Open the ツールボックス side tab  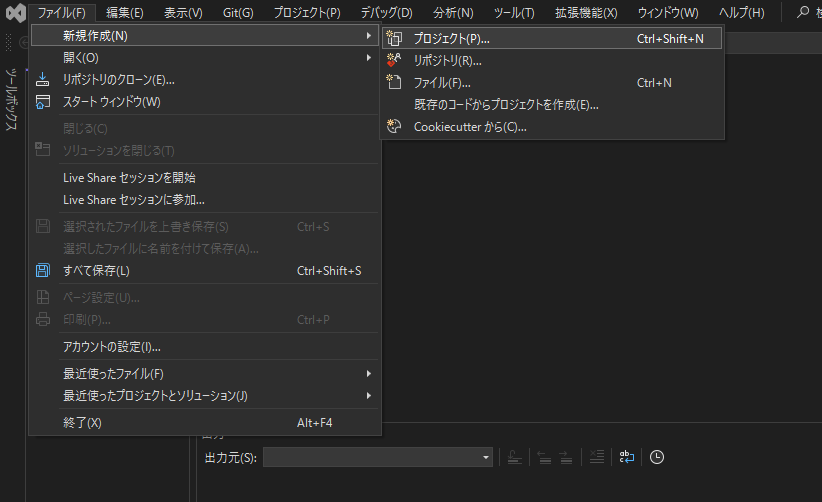point(12,99)
